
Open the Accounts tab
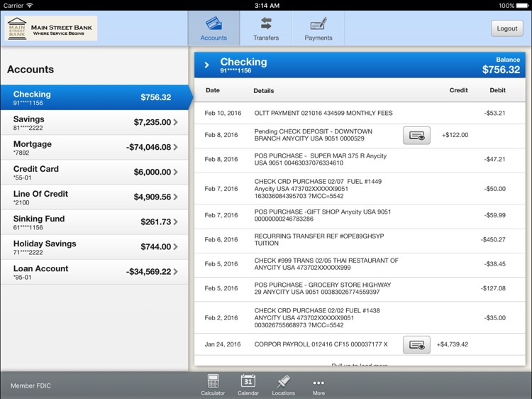coord(214,28)
